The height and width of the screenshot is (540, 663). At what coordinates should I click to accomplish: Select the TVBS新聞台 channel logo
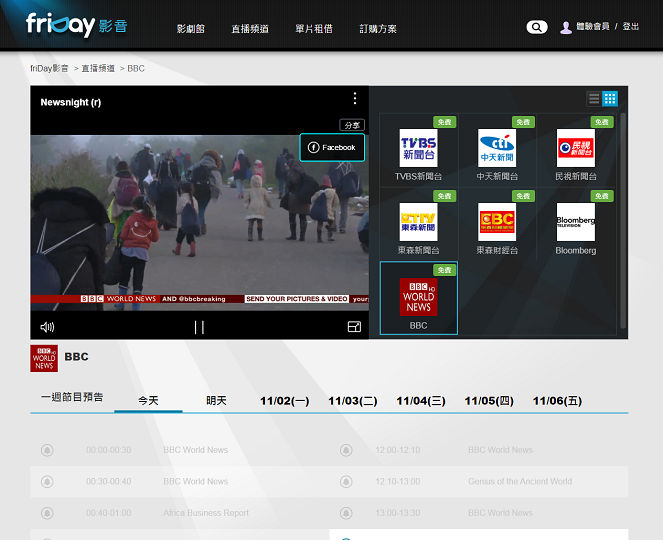pos(418,148)
